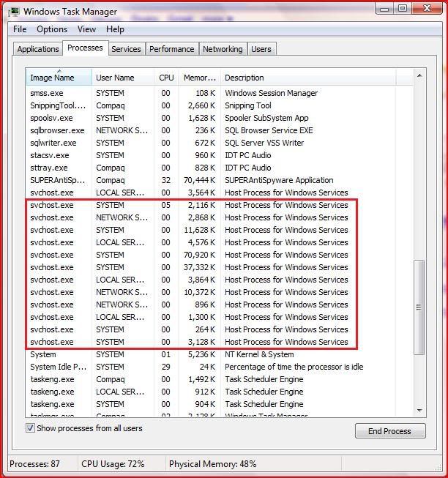Select svchost.exe using 11,628 K memory
Screen dimensions: 448x478
point(220,230)
